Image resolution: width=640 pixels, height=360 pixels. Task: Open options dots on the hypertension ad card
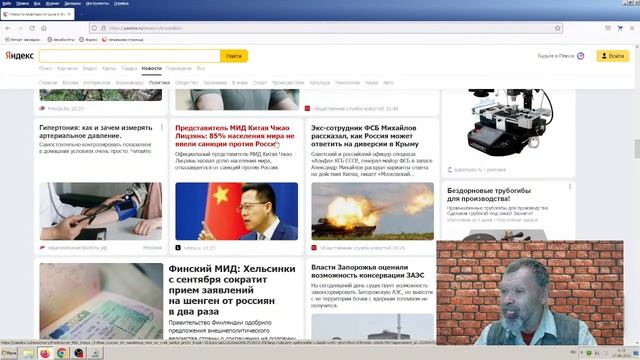162,127
